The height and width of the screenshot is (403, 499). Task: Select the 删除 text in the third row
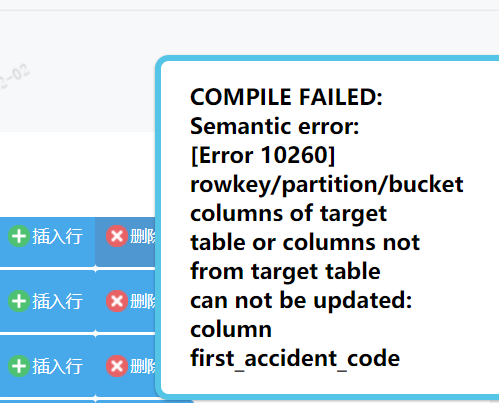[143, 366]
